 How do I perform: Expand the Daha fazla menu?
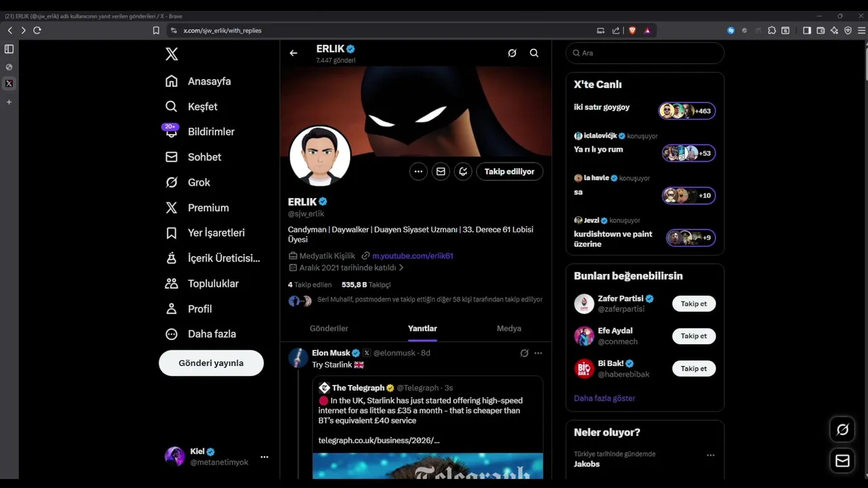click(x=201, y=334)
